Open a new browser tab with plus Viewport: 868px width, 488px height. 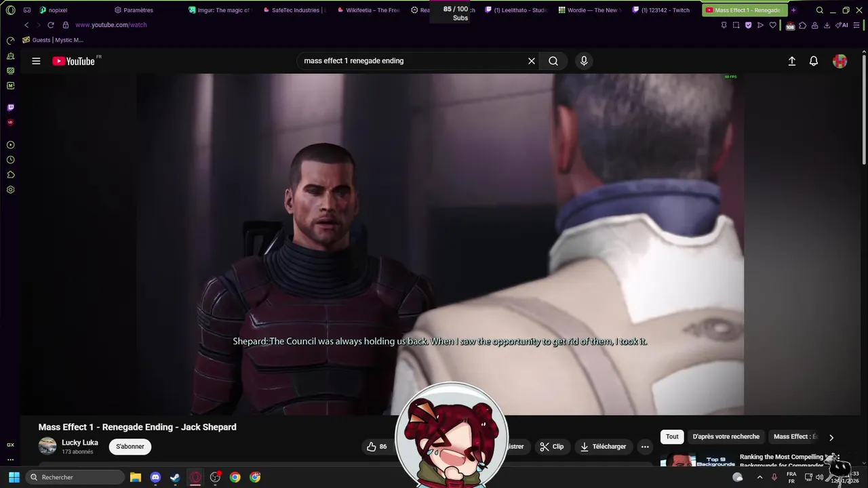coord(793,10)
